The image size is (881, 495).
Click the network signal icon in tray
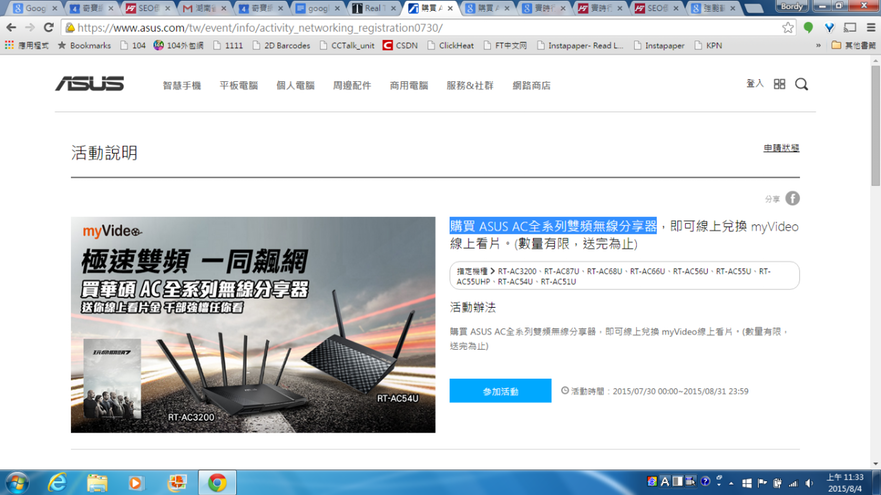point(793,483)
